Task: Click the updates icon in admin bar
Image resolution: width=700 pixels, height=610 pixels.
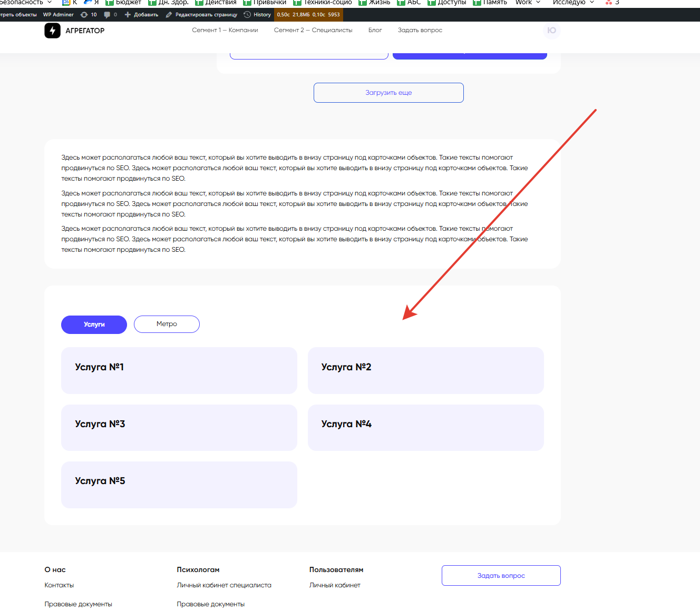Action: tap(84, 15)
